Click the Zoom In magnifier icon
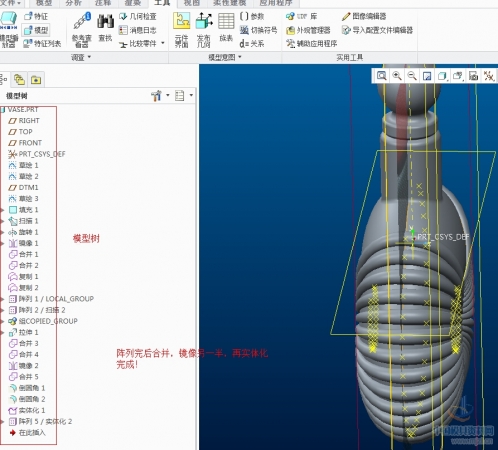The image size is (498, 450). pos(397,76)
